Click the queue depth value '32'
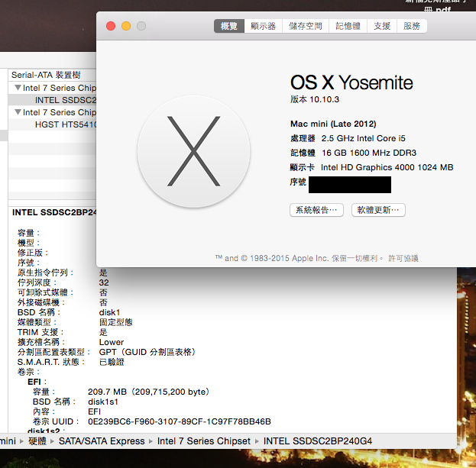 104,282
